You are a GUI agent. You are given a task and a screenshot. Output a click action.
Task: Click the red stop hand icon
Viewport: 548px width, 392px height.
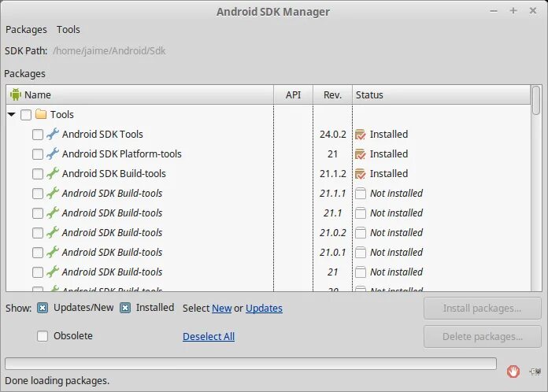[x=513, y=372]
